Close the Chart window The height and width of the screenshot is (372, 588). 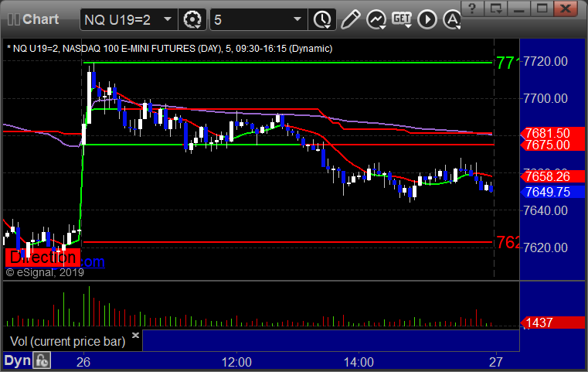coord(566,9)
